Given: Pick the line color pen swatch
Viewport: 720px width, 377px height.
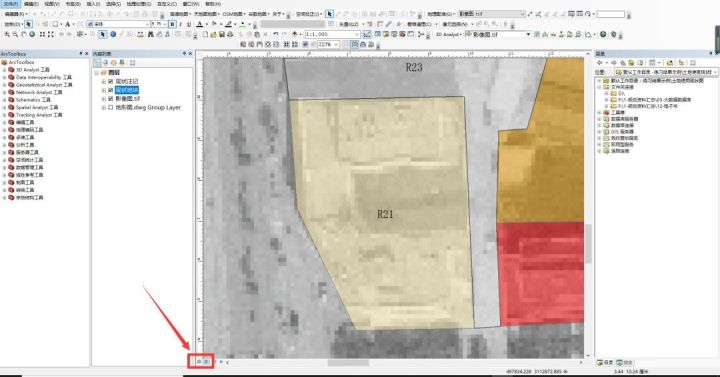Looking at the screenshot, I should click(228, 24).
